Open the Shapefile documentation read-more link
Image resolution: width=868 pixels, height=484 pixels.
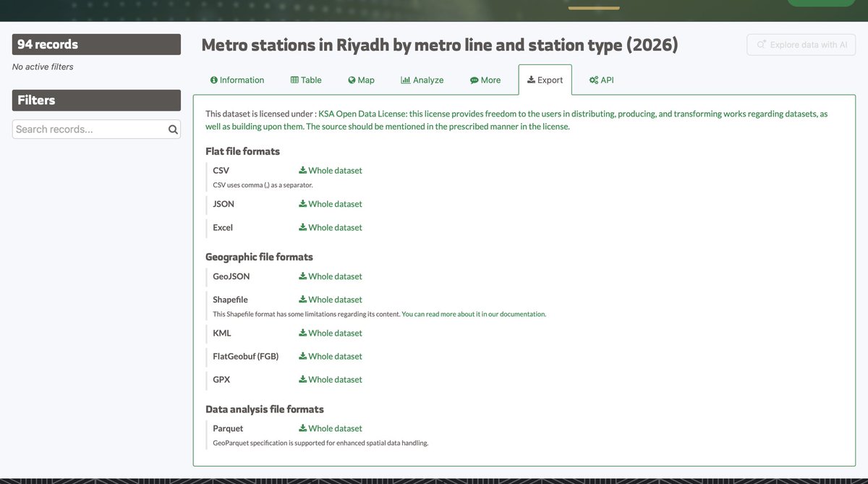click(x=474, y=315)
